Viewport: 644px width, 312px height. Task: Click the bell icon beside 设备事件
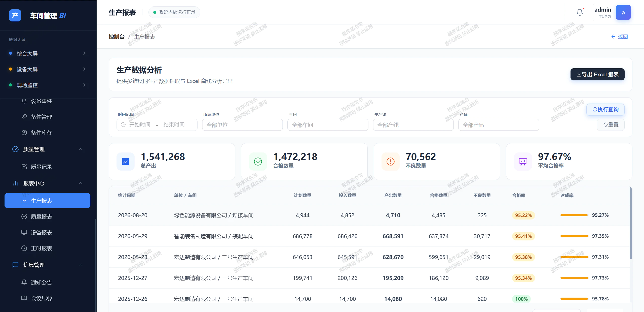[x=24, y=101]
